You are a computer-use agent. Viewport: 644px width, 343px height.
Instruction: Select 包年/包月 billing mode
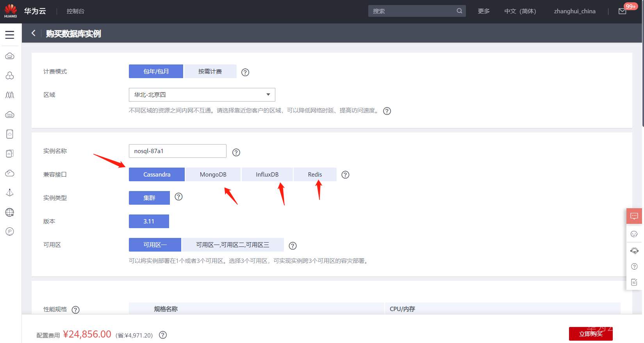(156, 71)
